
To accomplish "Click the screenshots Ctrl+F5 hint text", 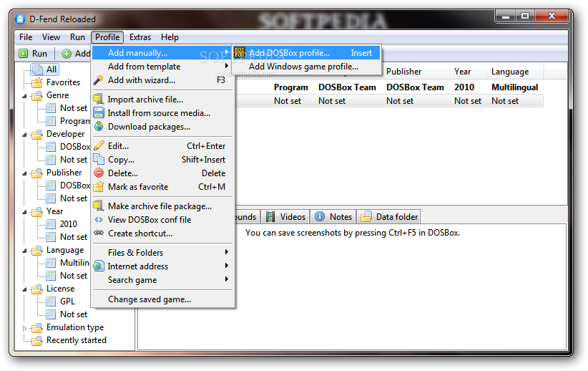I will click(353, 233).
